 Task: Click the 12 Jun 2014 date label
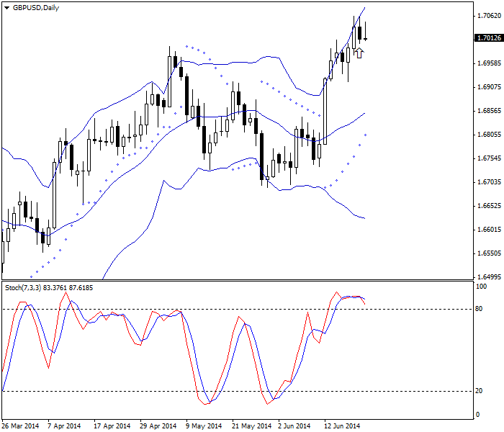pos(341,426)
